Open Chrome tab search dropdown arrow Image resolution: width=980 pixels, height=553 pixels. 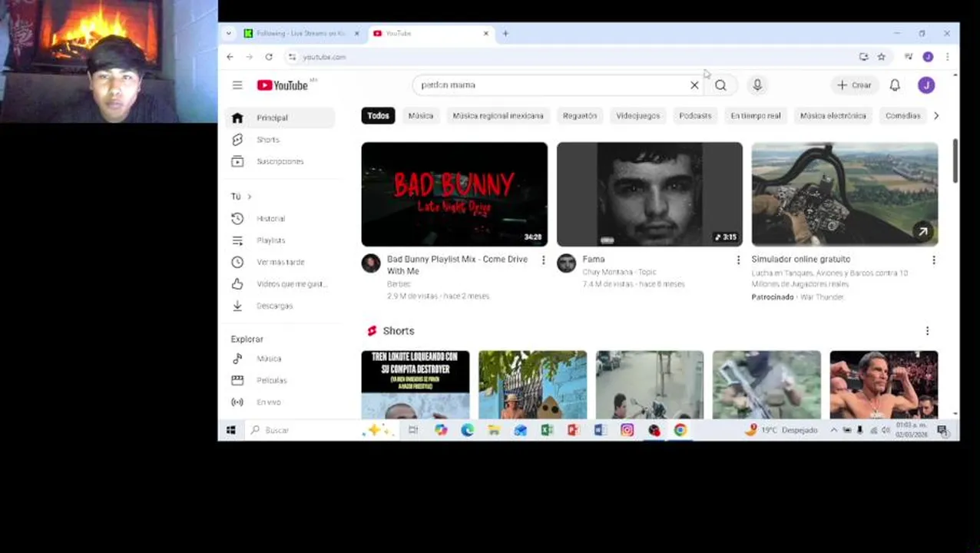point(229,34)
